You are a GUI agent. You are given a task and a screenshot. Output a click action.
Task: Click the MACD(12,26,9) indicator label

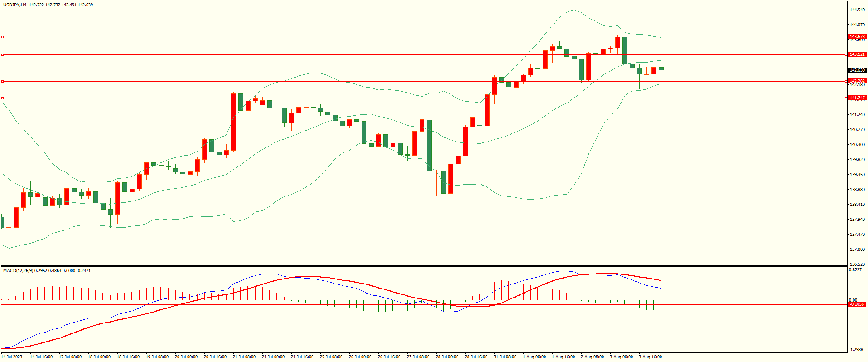[18, 271]
